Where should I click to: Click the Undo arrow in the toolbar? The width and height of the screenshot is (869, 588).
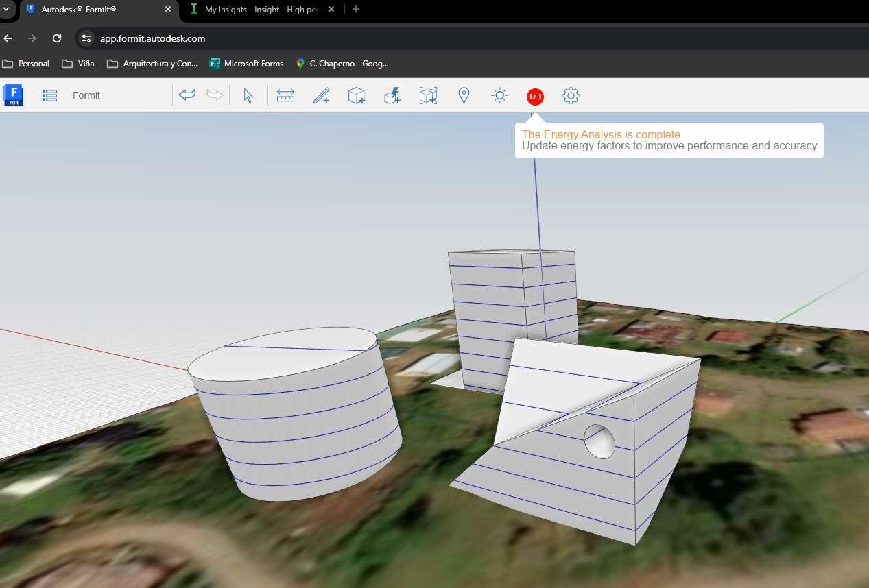187,95
